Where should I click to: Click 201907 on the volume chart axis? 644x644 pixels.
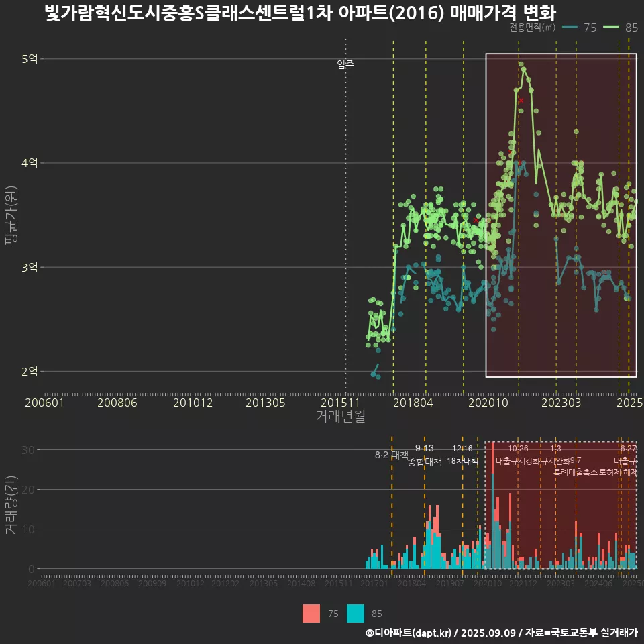[449, 583]
